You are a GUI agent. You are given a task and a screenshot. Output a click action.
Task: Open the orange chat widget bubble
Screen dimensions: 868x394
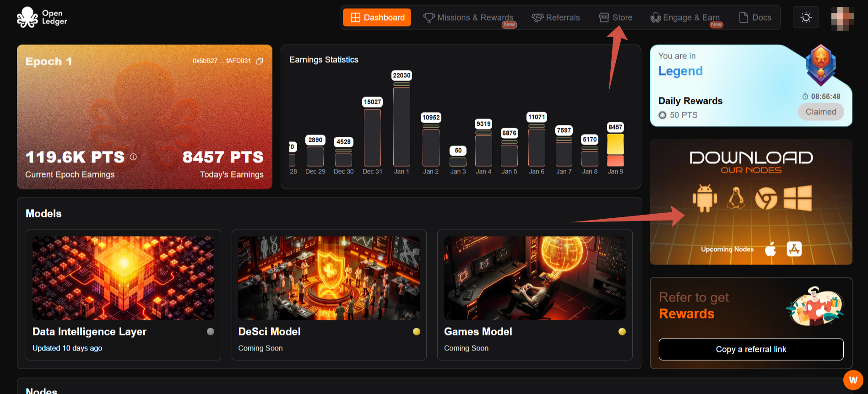coord(853,380)
